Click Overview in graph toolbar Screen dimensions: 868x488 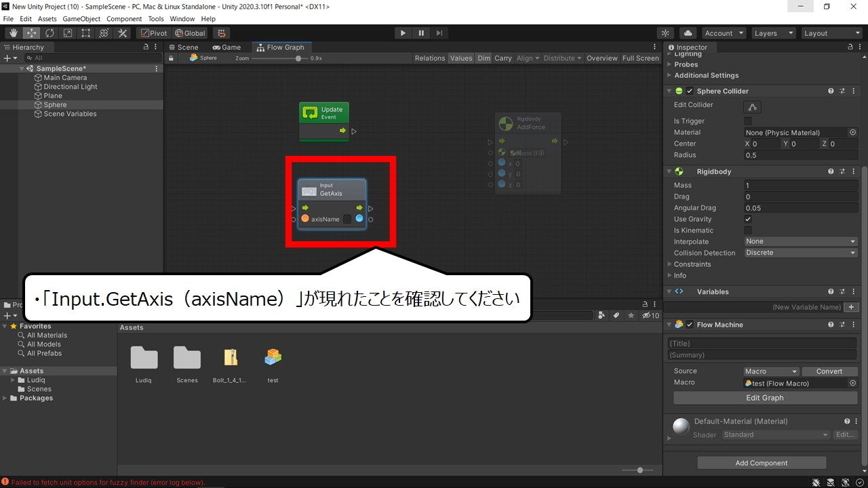coord(602,58)
